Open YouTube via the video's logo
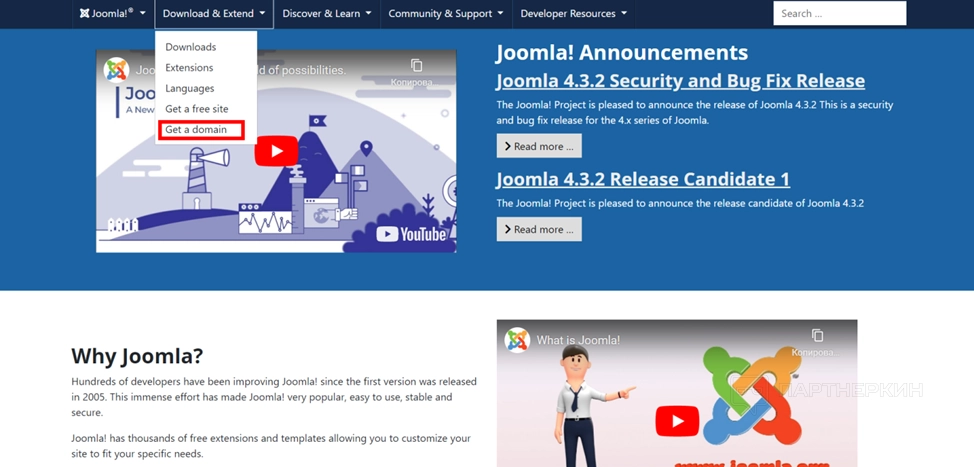This screenshot has height=467, width=974. [411, 234]
